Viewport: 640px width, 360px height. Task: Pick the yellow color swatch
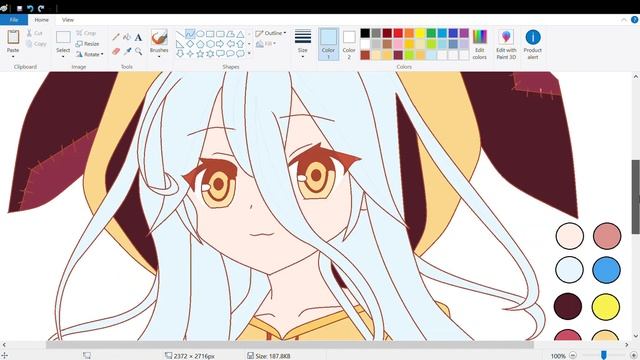(420, 33)
